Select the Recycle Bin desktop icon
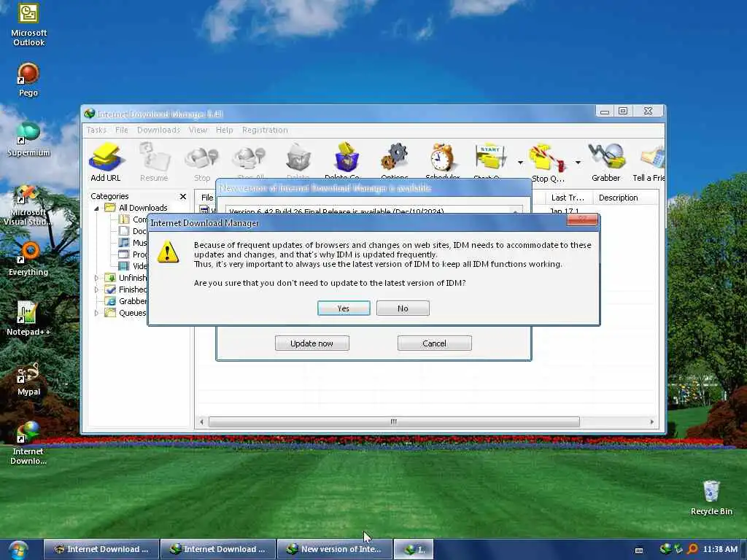This screenshot has height=560, width=747. coord(711,497)
